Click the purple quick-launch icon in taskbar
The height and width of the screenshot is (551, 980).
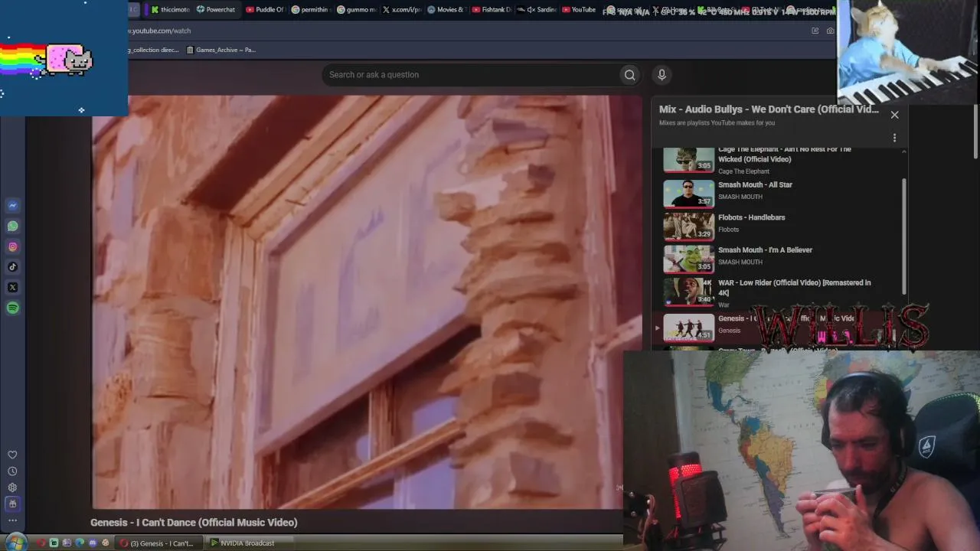tap(67, 543)
